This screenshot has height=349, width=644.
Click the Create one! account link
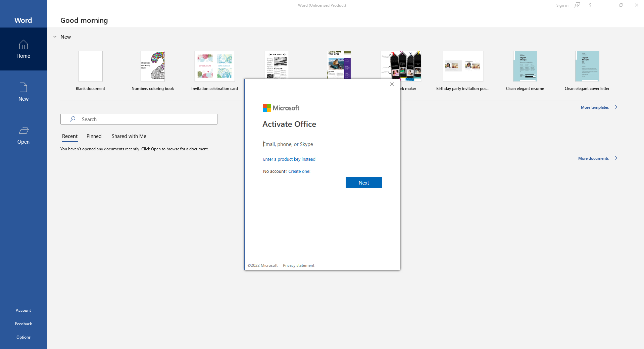point(299,171)
